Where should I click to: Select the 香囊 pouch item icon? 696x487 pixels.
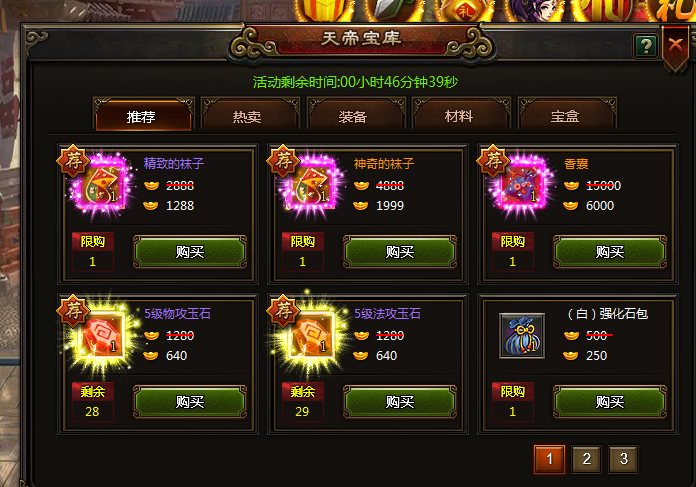tap(522, 187)
